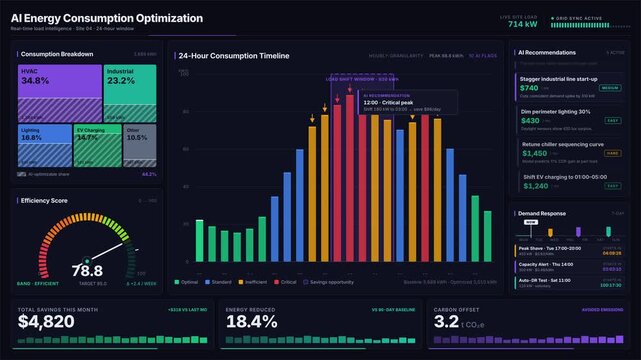The height and width of the screenshot is (360, 641).
Task: Select the EV Charging 14.7% tile
Action: coord(97,145)
